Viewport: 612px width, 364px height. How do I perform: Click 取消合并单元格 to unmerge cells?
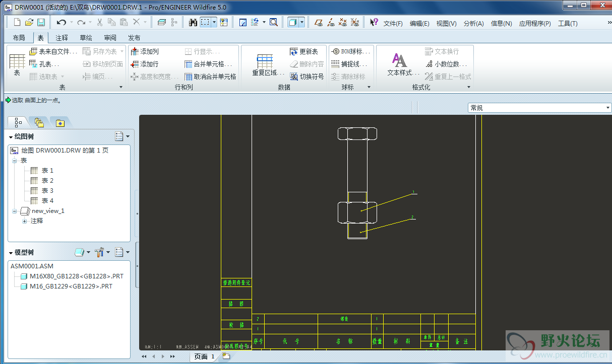pos(210,77)
